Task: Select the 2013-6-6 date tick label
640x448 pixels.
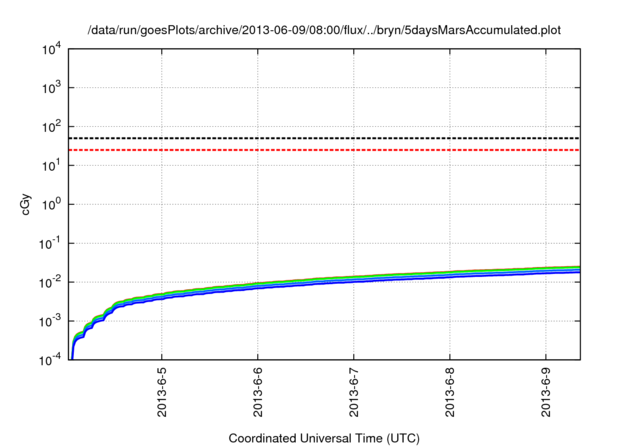Action: coord(258,392)
